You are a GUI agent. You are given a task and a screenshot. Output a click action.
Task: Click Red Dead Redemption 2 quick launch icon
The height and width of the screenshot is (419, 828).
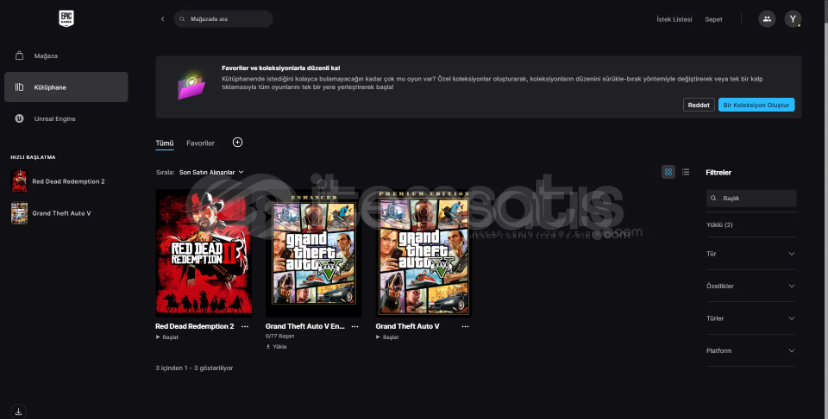tap(20, 181)
